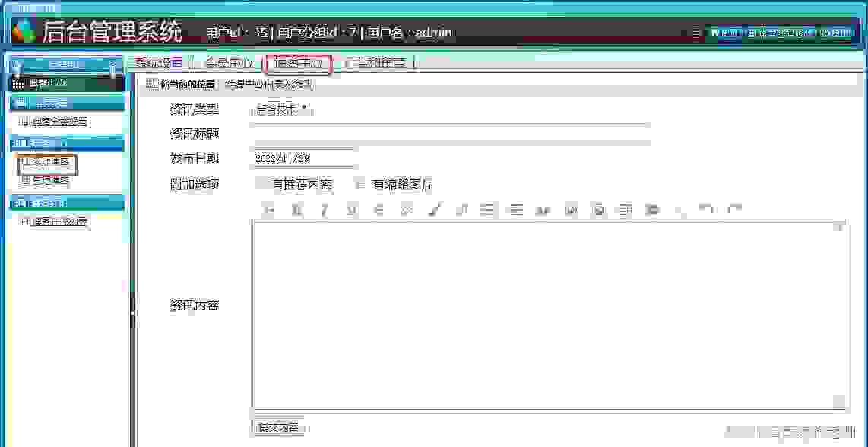Click the editor scrollbar down arrow
This screenshot has width=868, height=447.
click(839, 402)
